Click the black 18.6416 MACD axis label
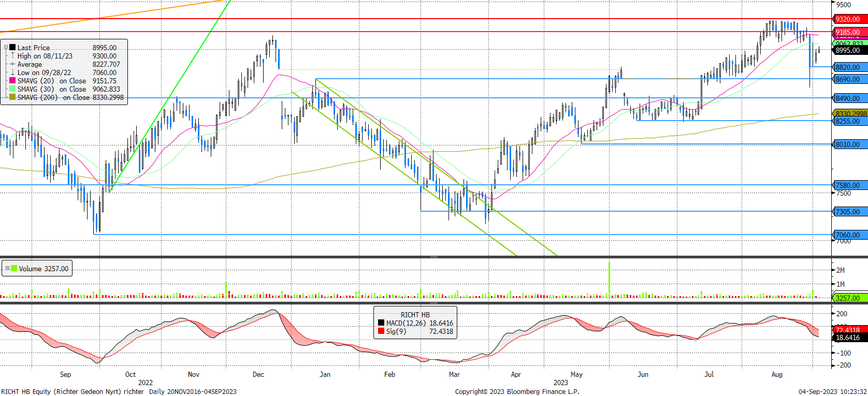Image resolution: width=868 pixels, height=396 pixels. coord(849,338)
